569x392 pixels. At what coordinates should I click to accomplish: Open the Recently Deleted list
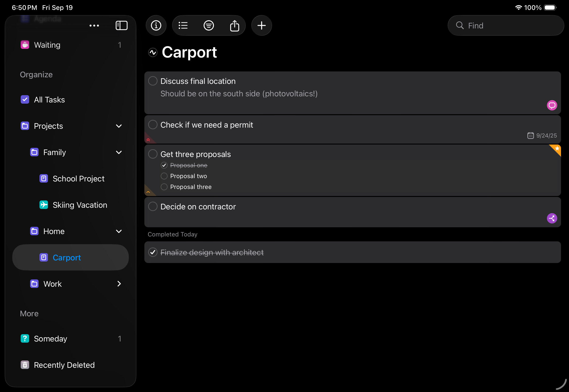64,365
